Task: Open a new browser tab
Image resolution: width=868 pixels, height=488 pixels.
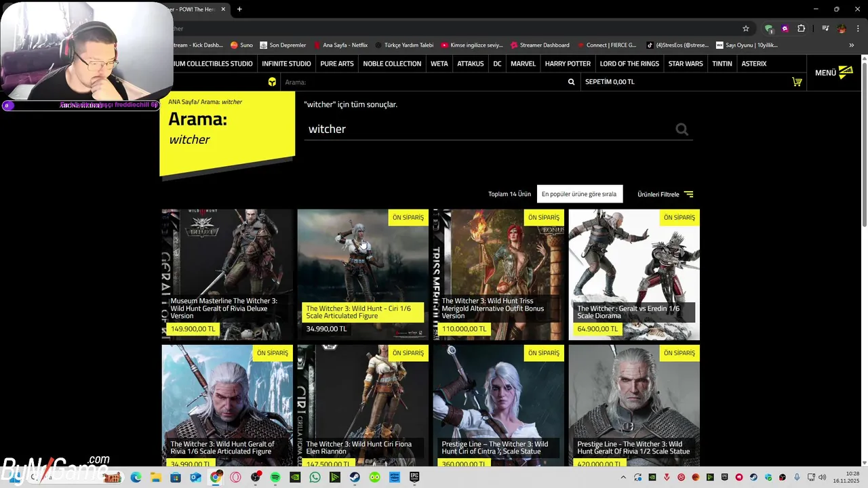Action: tap(239, 9)
